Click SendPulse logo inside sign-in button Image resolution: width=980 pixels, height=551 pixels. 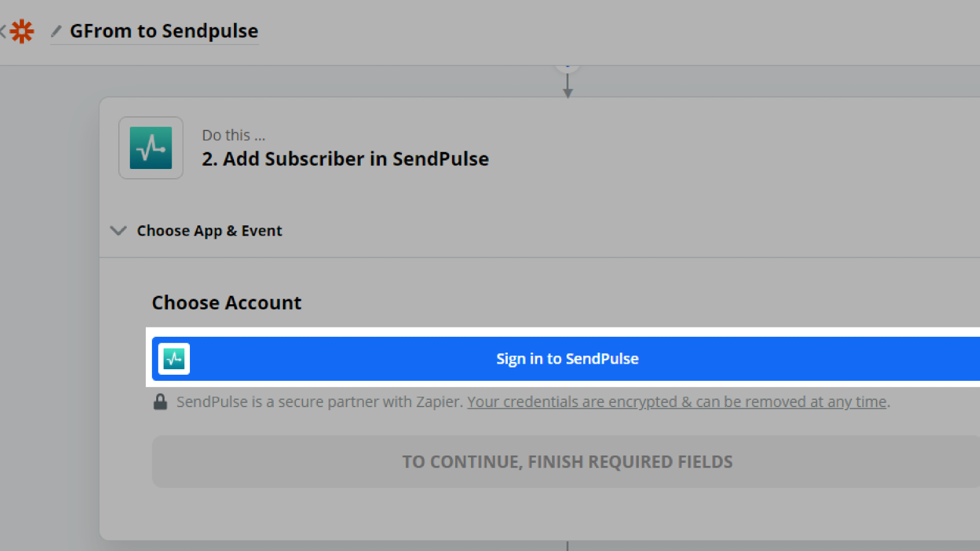click(x=174, y=359)
